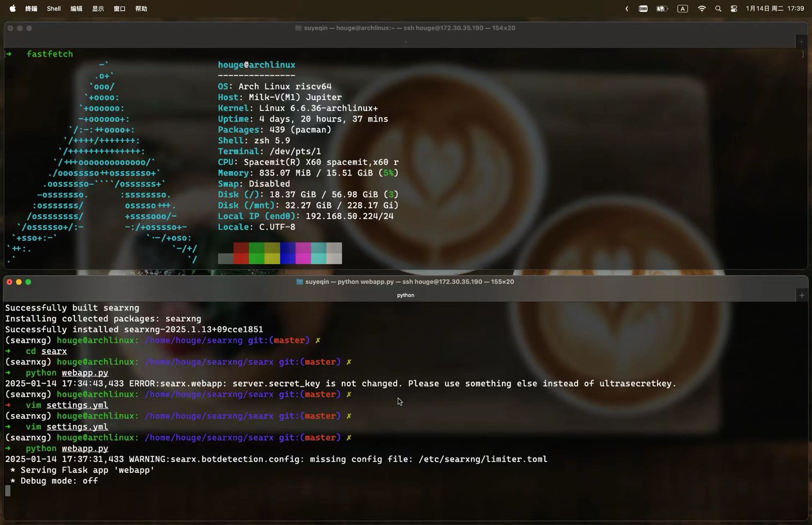Image resolution: width=812 pixels, height=525 pixels.
Task: Click the terminal cursor block at the prompt
Action: [8, 491]
